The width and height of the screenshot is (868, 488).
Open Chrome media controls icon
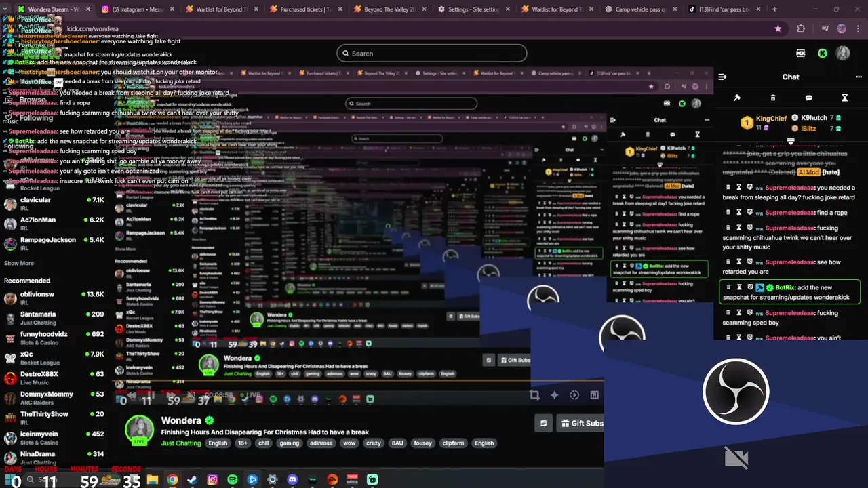coord(825,29)
